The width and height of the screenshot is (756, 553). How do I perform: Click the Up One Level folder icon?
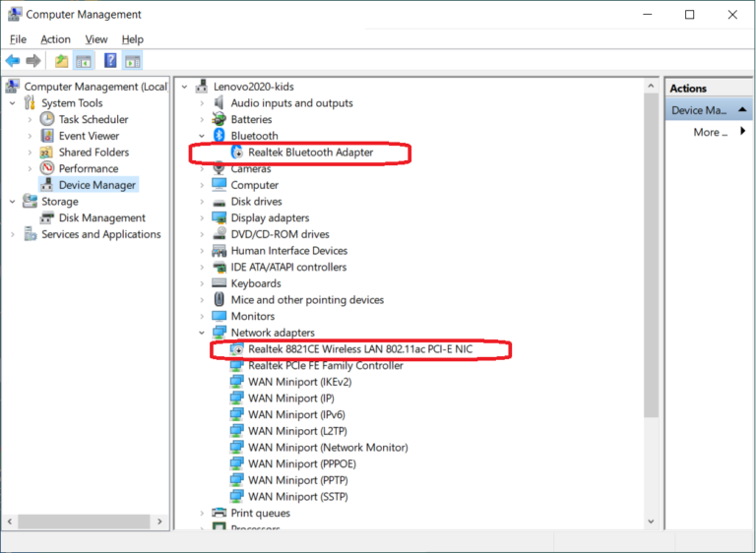point(62,61)
